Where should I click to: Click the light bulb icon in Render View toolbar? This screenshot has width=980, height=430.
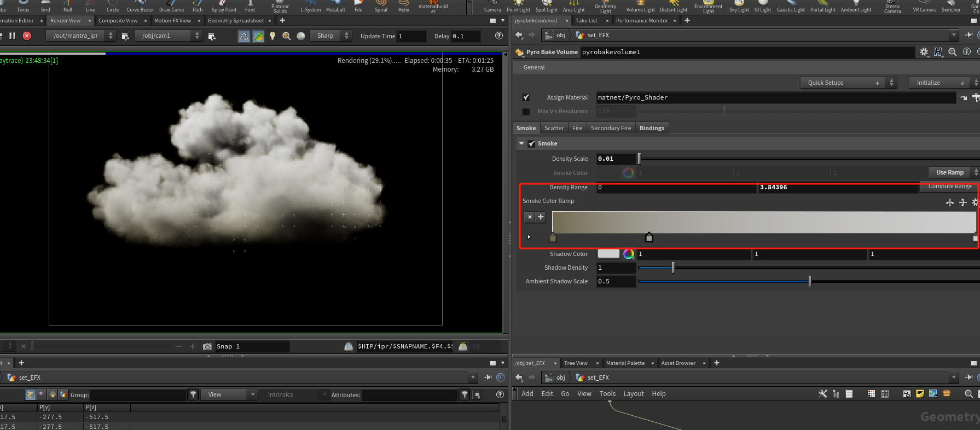pos(272,36)
